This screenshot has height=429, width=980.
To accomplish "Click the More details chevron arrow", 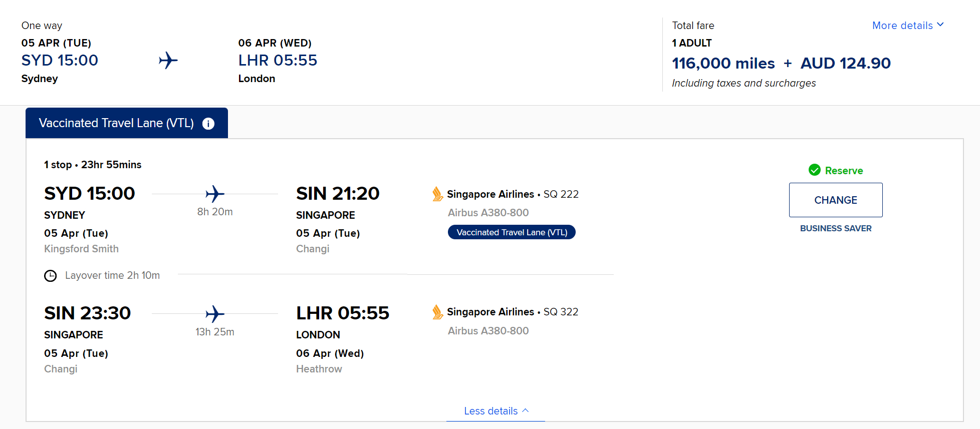I will (x=940, y=25).
